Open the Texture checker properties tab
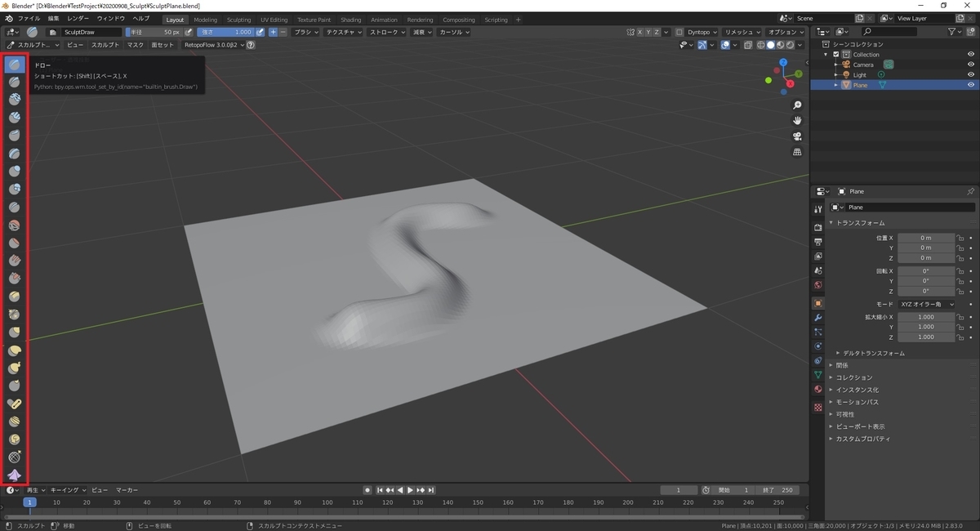The height and width of the screenshot is (531, 980). 818,407
